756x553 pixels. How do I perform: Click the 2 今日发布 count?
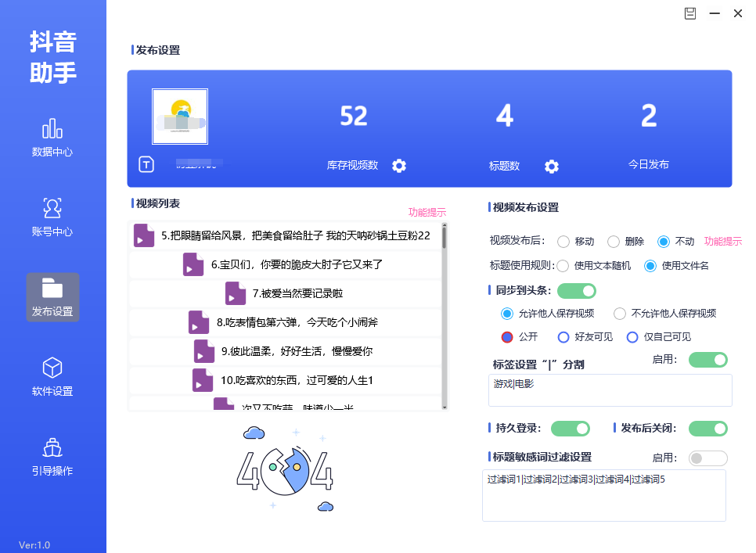(x=649, y=116)
